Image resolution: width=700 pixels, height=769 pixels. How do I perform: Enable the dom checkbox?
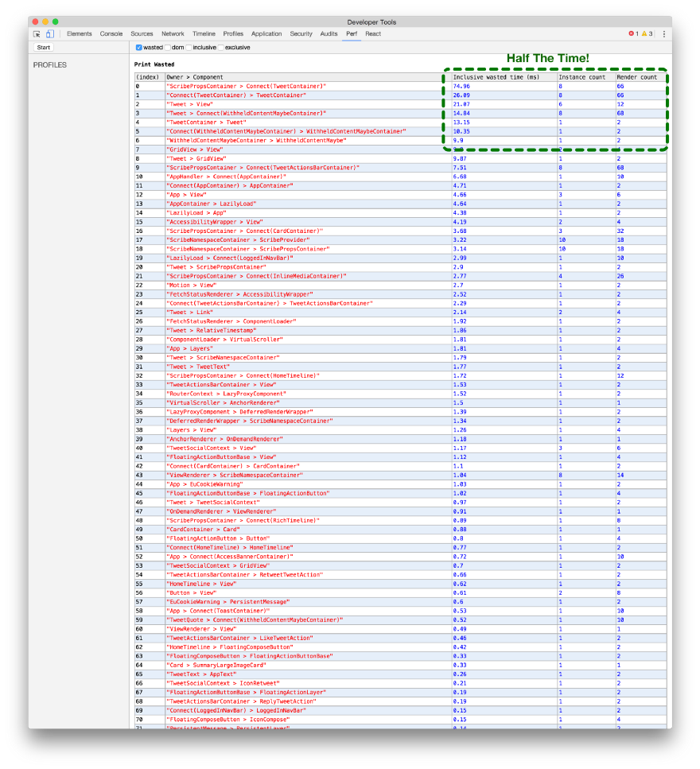tap(168, 48)
